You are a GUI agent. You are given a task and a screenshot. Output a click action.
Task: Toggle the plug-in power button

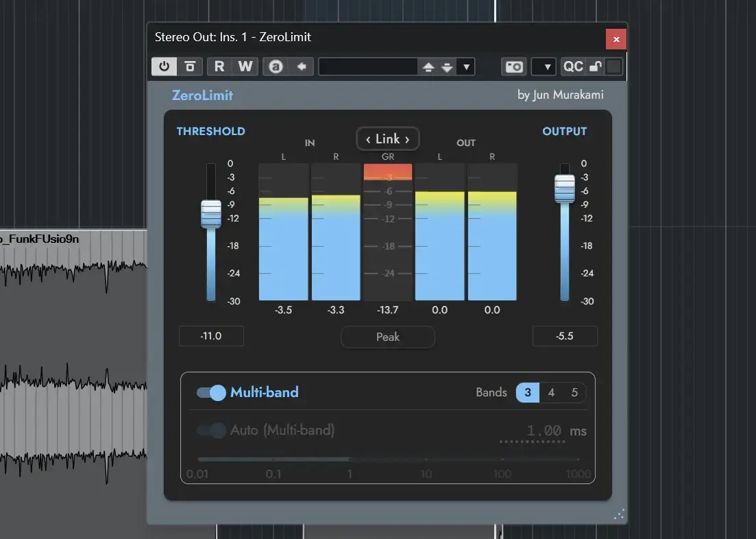[x=163, y=66]
